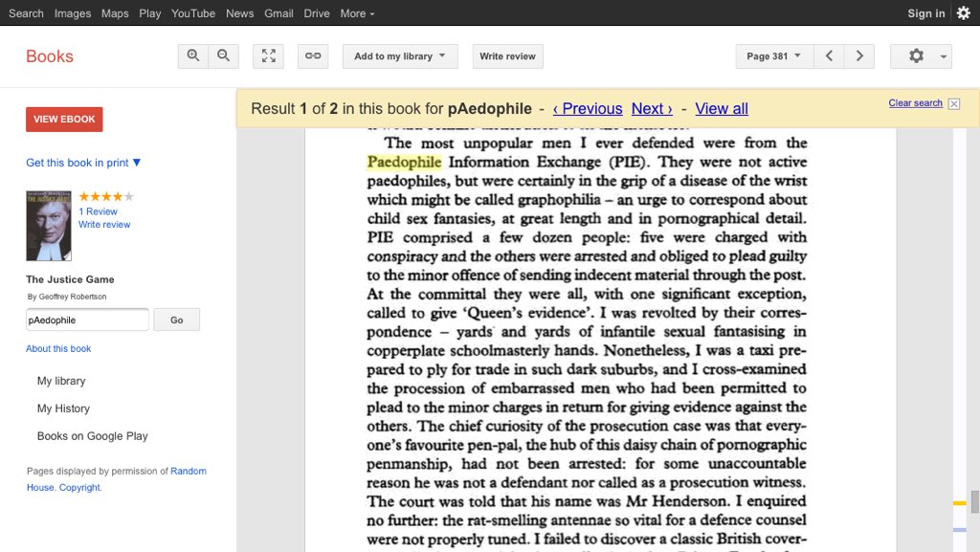980x552 pixels.
Task: Click the Write review toolbar button
Action: point(507,56)
